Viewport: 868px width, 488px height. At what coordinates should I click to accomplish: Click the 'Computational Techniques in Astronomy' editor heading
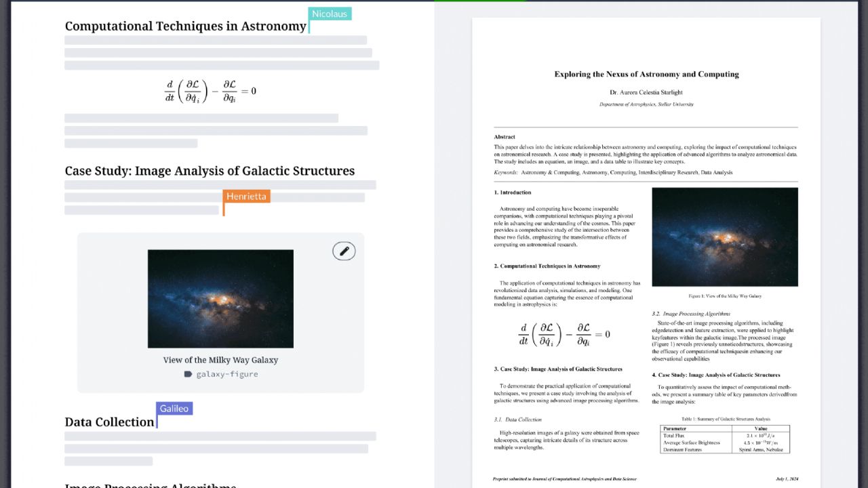click(x=186, y=26)
